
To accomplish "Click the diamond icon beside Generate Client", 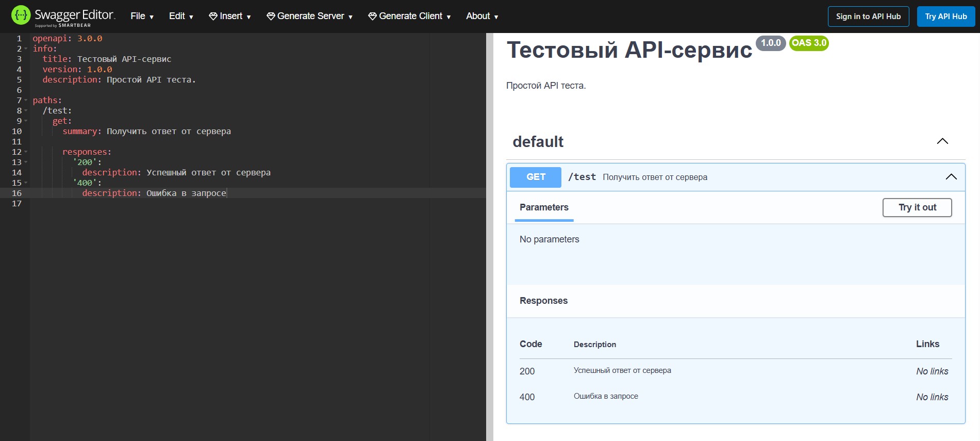I will point(372,17).
